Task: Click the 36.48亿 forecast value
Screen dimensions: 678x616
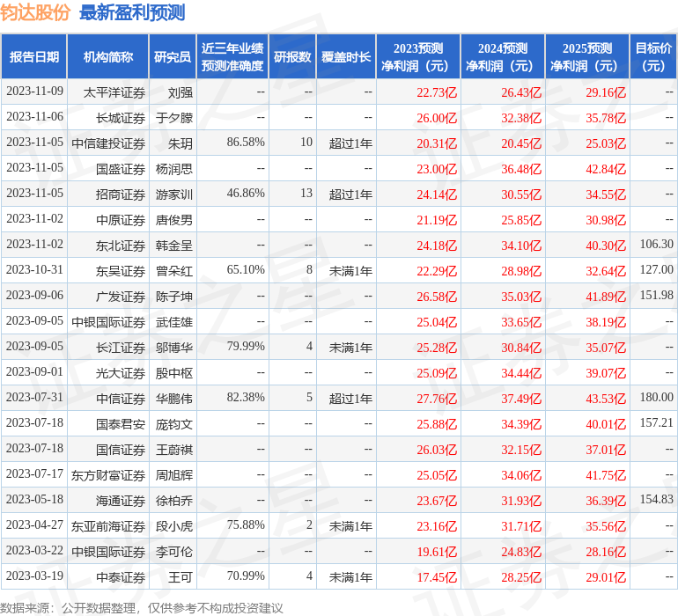Action: pyautogui.click(x=521, y=169)
